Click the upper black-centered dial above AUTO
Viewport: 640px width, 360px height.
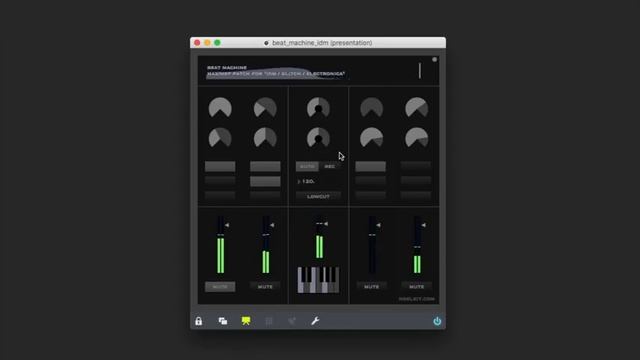point(318,108)
